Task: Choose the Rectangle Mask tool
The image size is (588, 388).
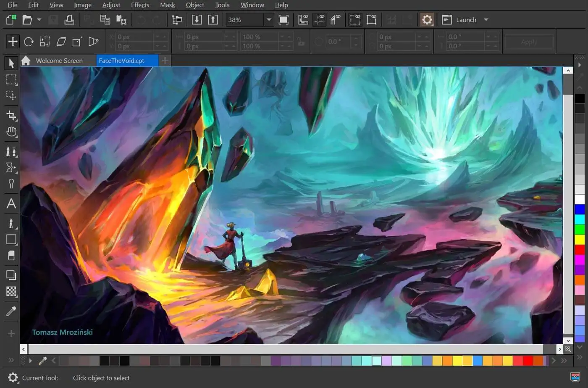Action: point(11,79)
